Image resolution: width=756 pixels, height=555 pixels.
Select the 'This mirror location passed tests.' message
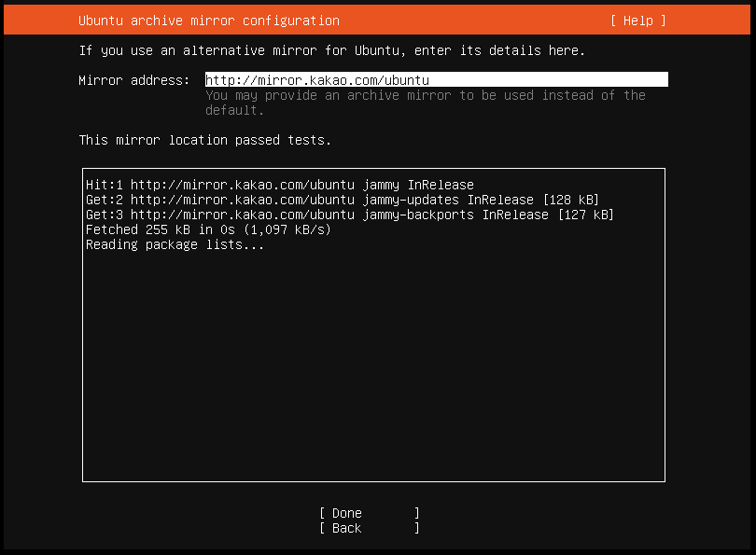tap(205, 140)
